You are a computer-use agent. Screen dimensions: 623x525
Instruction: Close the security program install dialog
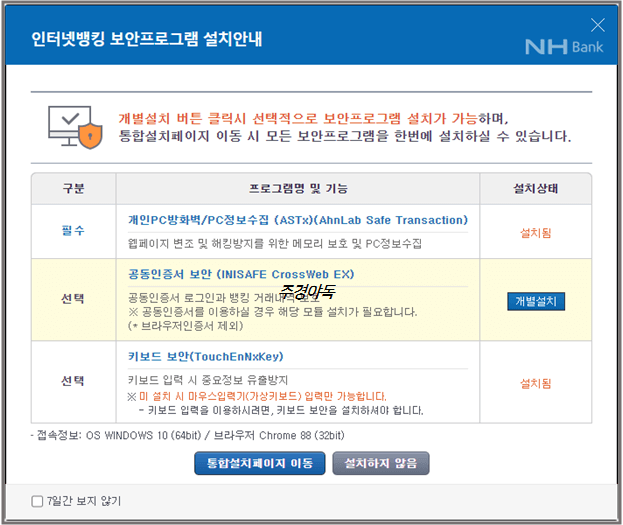coord(597,25)
